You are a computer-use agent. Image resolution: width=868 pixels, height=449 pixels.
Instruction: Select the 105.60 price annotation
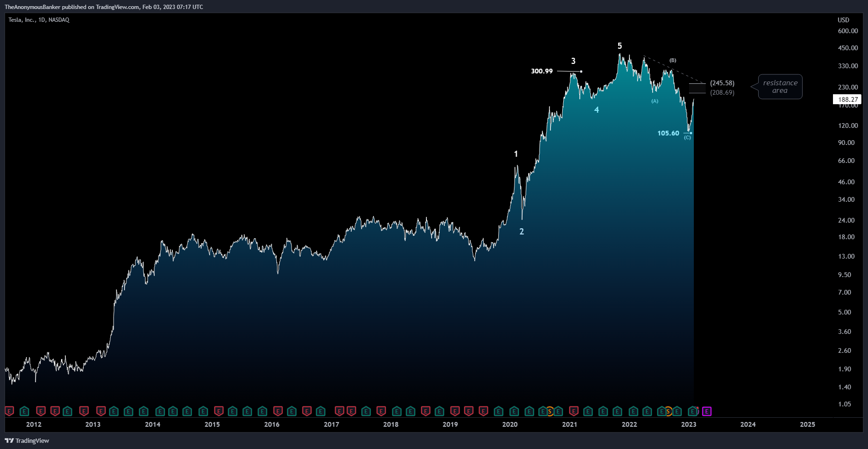point(668,133)
